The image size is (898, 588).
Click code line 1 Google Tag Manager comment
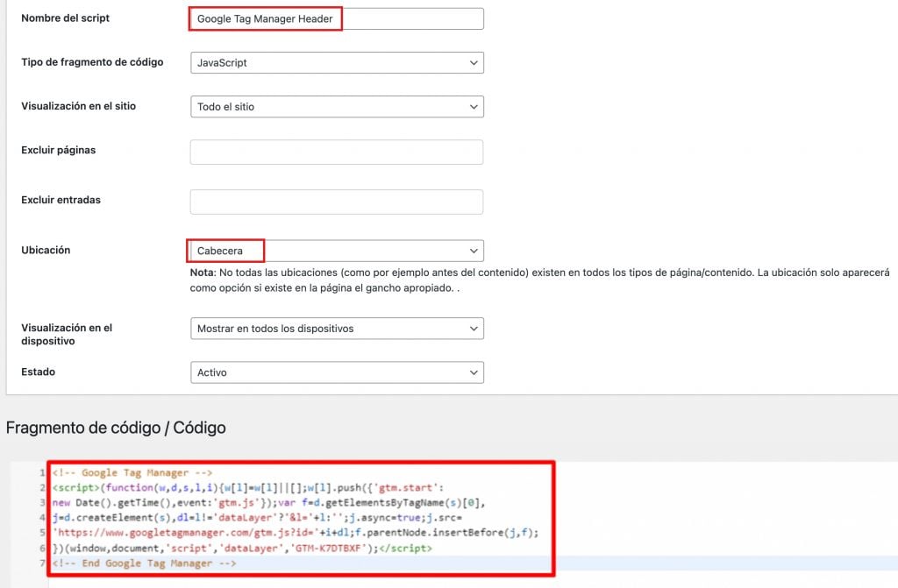click(132, 473)
